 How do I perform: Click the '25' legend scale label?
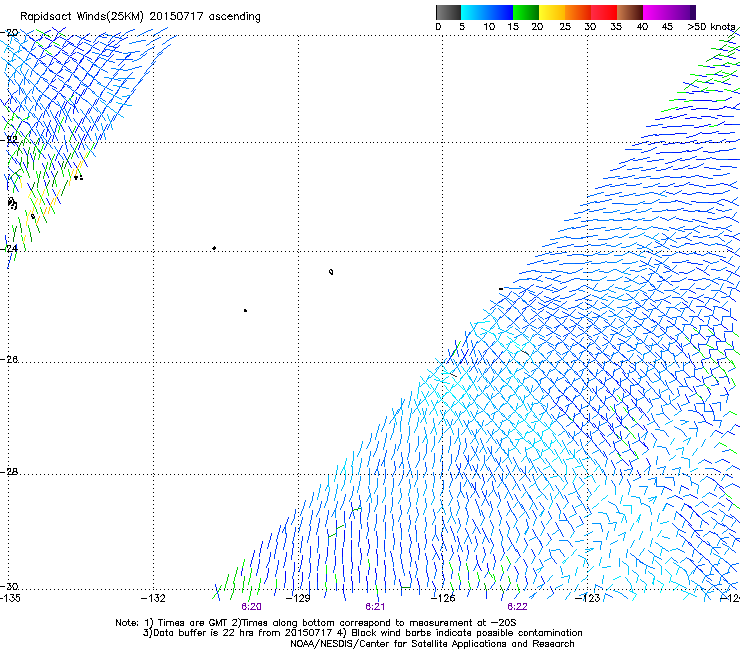point(565,27)
